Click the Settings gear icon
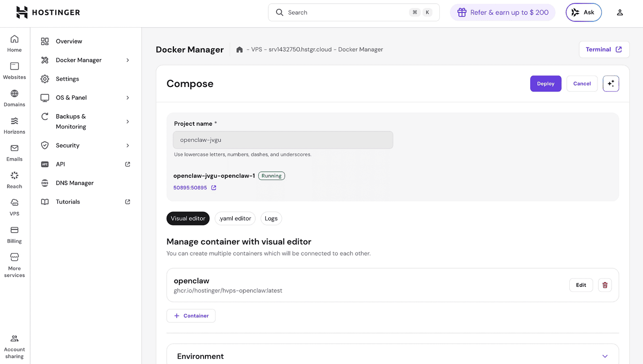The width and height of the screenshot is (643, 364). [x=45, y=79]
